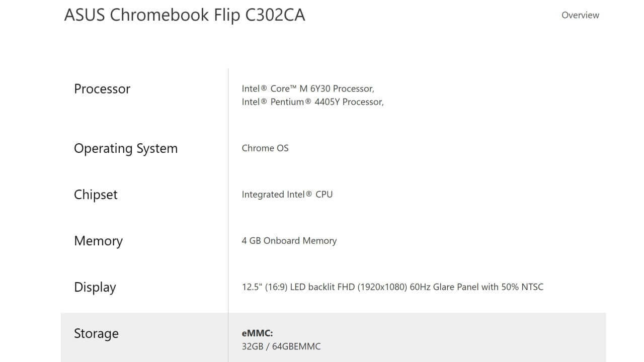644x362 pixels.
Task: Click the 32GB / 64GBEMMC storage text
Action: click(x=281, y=346)
